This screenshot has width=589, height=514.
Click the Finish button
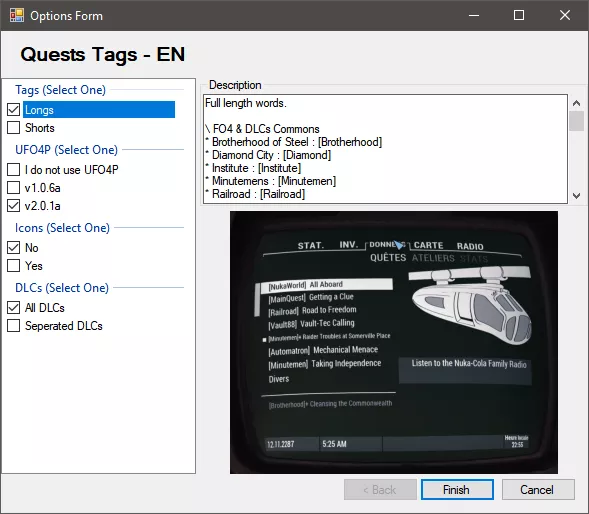coord(457,490)
